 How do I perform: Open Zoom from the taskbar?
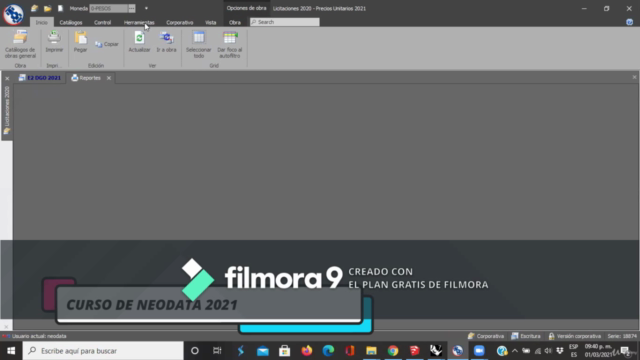[x=479, y=351]
